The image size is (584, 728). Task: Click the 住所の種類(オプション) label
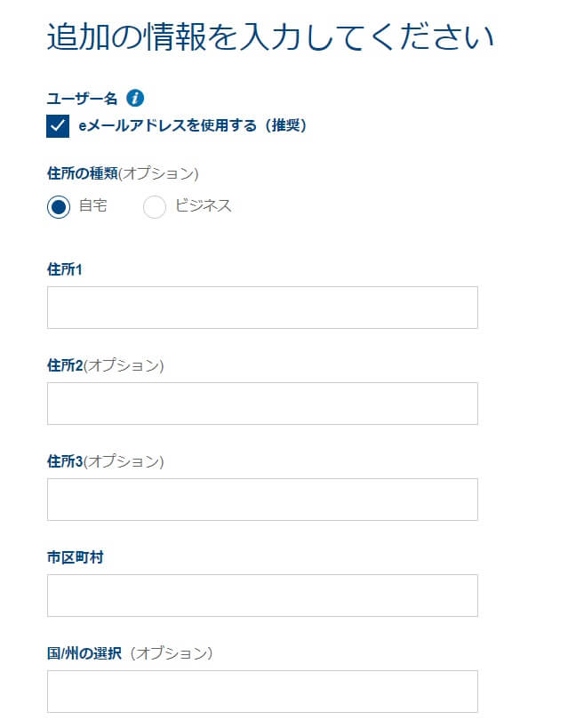point(123,172)
